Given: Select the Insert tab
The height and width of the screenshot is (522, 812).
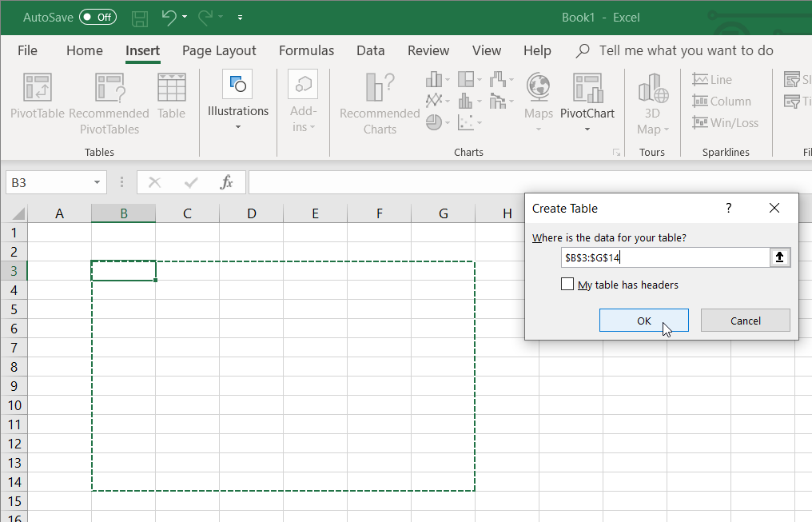Looking at the screenshot, I should pos(142,50).
